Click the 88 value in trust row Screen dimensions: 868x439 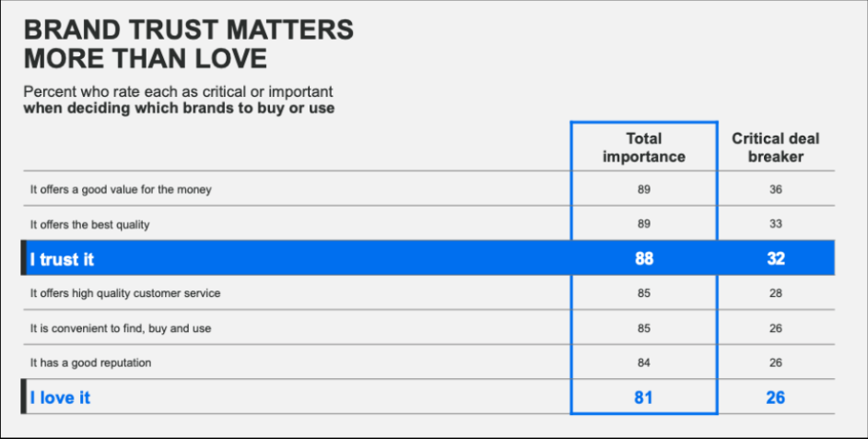[644, 259]
